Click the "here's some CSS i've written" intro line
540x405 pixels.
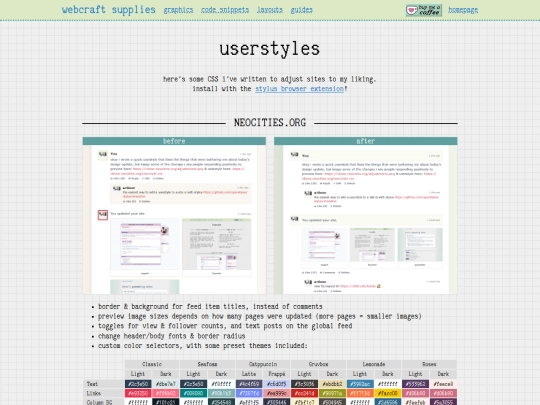[270, 79]
